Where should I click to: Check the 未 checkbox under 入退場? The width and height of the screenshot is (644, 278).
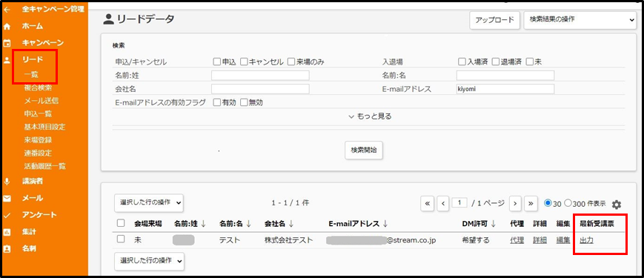click(x=529, y=62)
